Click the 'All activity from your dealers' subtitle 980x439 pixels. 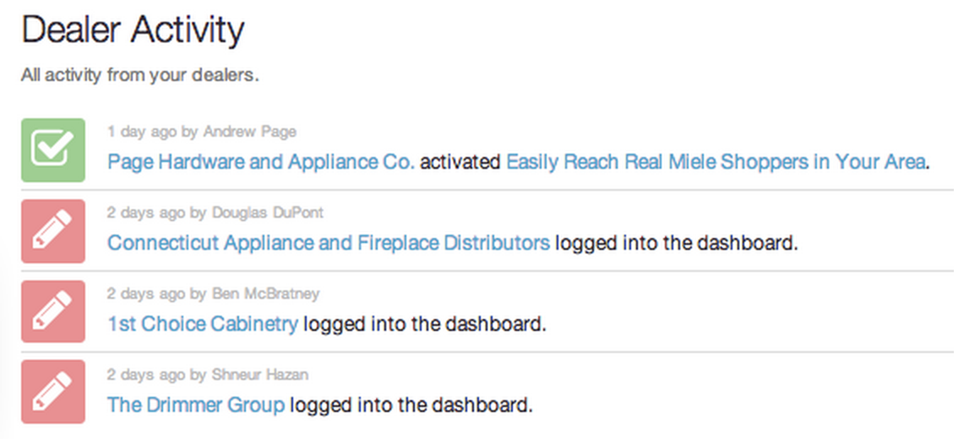[140, 76]
